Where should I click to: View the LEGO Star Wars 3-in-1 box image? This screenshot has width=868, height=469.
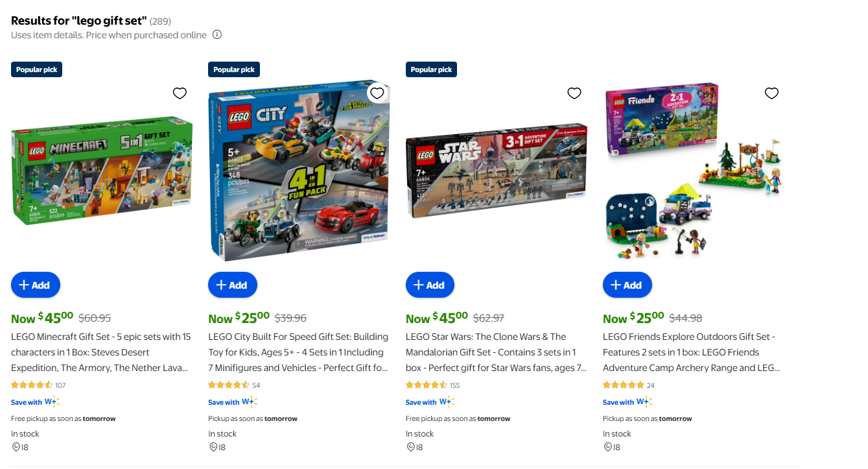497,171
